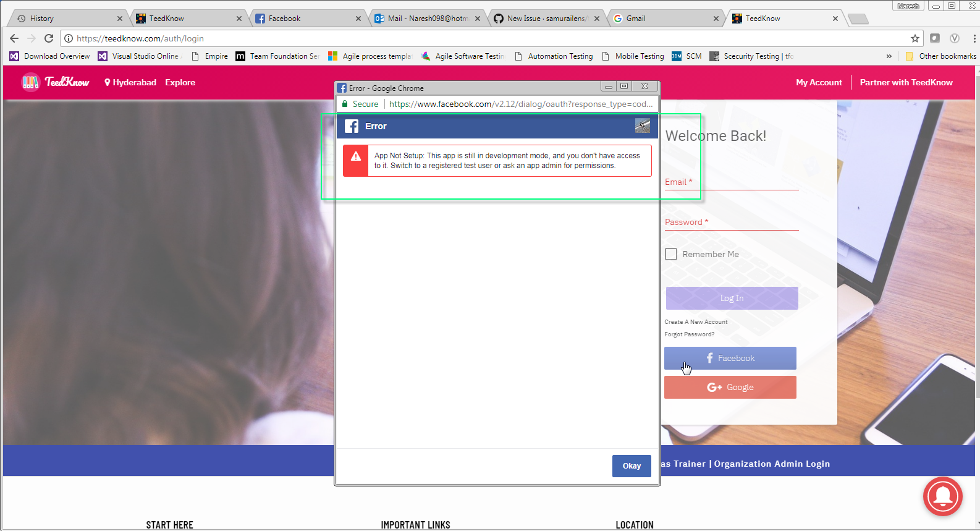Switch to the first TeedKnow tab
Screen dimensions: 980x531
pyautogui.click(x=188, y=19)
